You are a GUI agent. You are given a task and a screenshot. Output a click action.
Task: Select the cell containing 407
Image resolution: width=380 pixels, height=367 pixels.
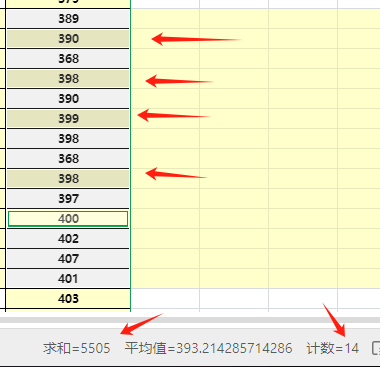tap(68, 259)
